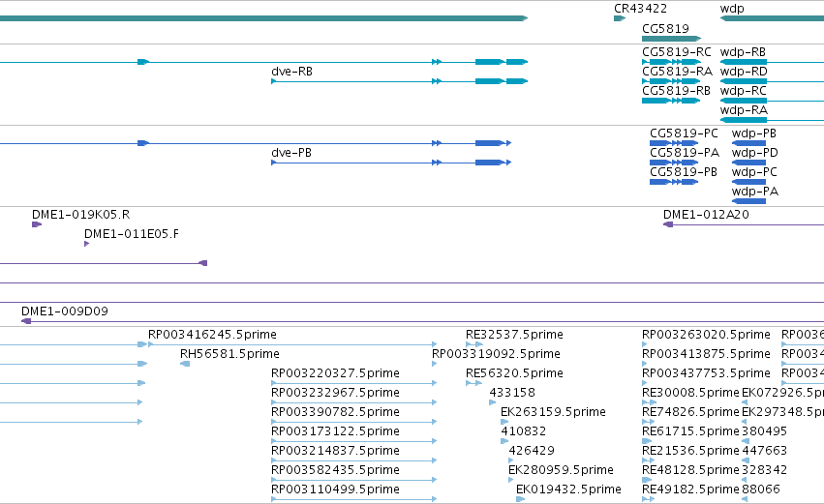Select the 426429 feature label
824x504 pixels.
[532, 451]
